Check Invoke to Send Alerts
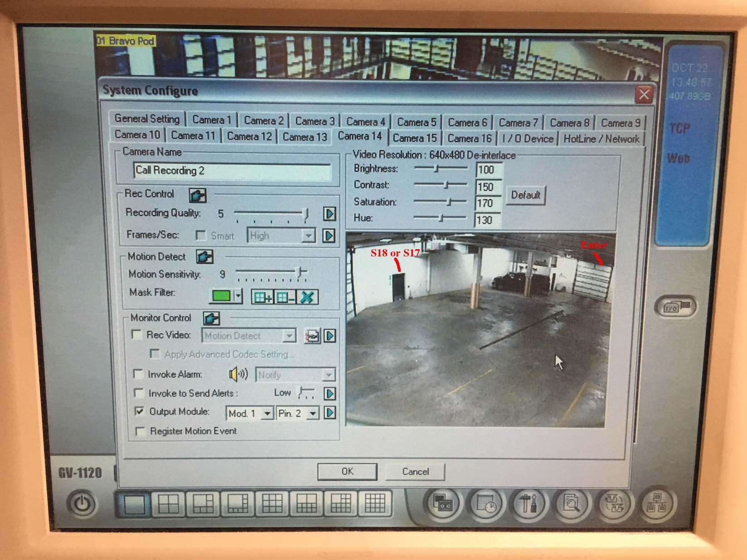The width and height of the screenshot is (747, 560). click(x=139, y=393)
